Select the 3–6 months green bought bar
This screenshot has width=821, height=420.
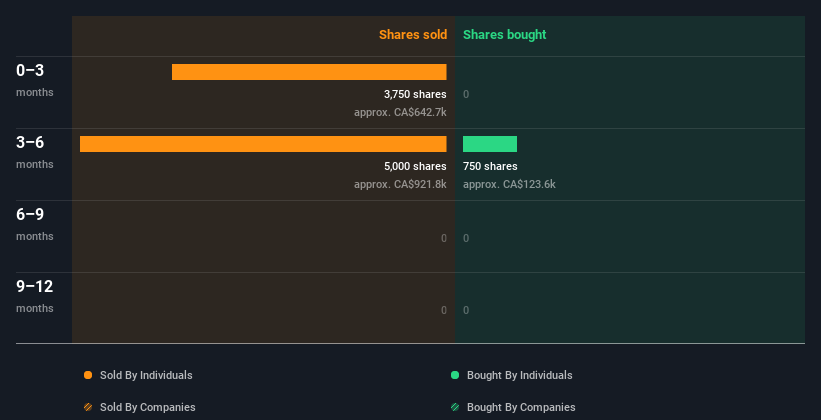[x=490, y=144]
